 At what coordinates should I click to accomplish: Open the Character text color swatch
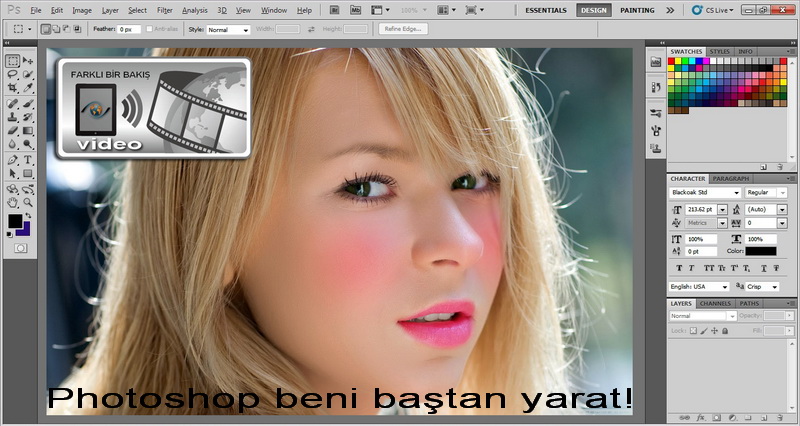[x=761, y=251]
